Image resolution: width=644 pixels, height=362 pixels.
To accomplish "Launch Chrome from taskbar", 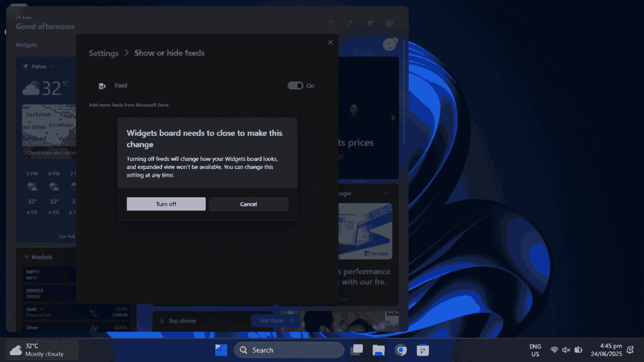I will [401, 350].
